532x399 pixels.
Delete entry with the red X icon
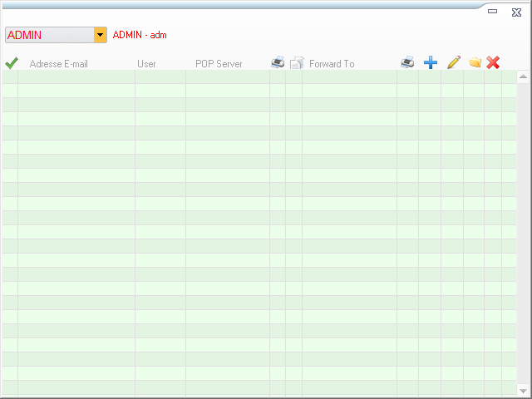click(493, 63)
